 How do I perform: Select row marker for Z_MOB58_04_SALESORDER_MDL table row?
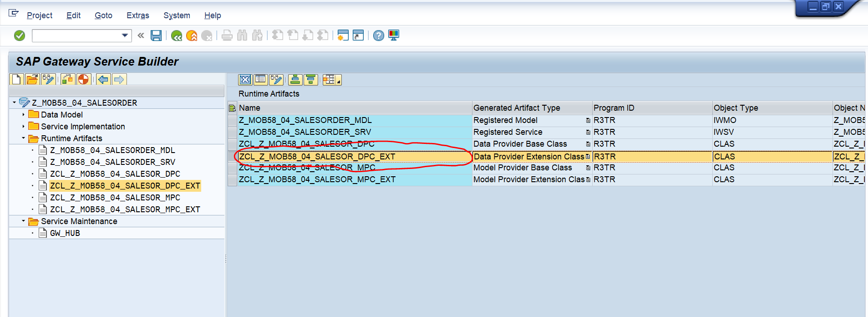232,120
